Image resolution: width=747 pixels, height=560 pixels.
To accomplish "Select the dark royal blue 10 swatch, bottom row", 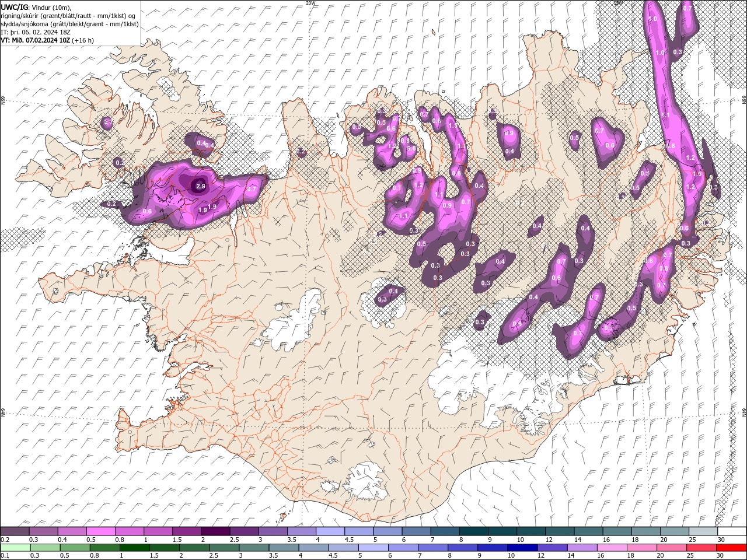I will click(x=522, y=547).
